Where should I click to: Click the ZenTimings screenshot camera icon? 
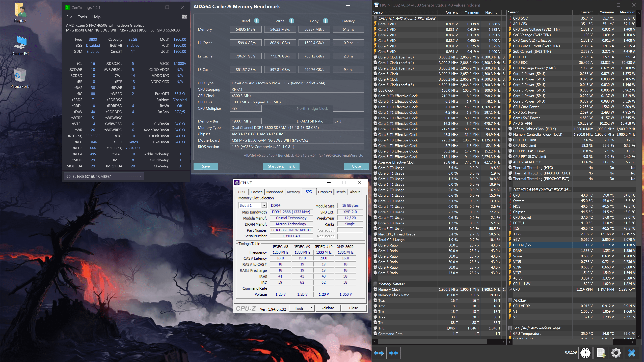pos(184,17)
